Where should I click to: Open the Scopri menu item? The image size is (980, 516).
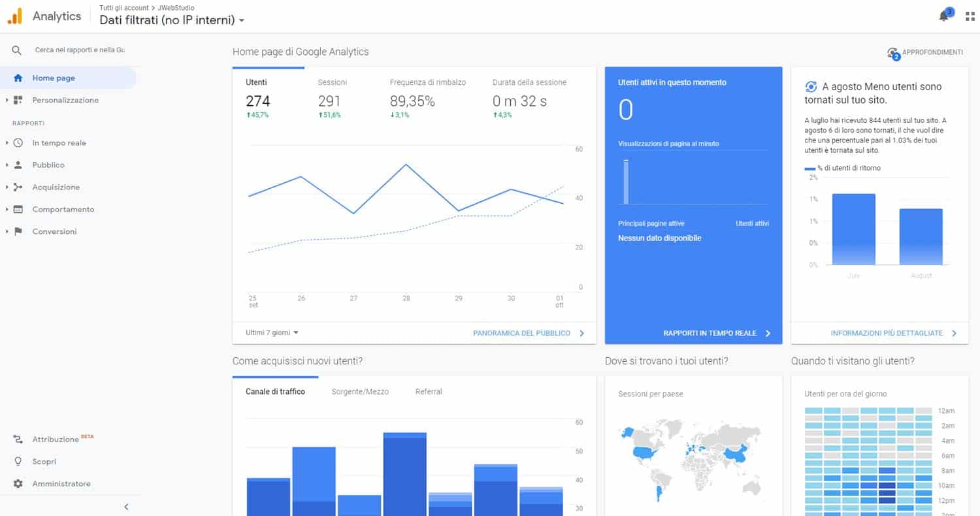(x=44, y=461)
